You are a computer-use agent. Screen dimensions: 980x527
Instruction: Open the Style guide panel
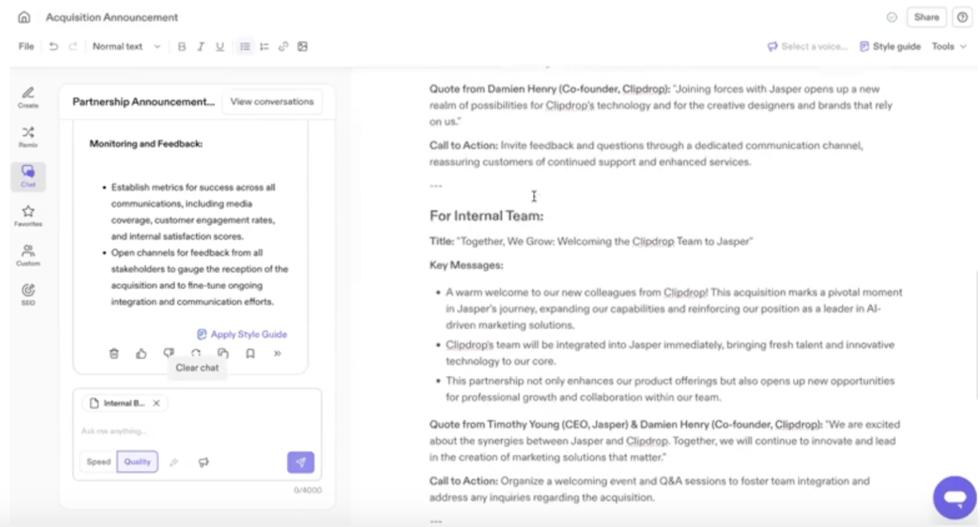click(890, 47)
